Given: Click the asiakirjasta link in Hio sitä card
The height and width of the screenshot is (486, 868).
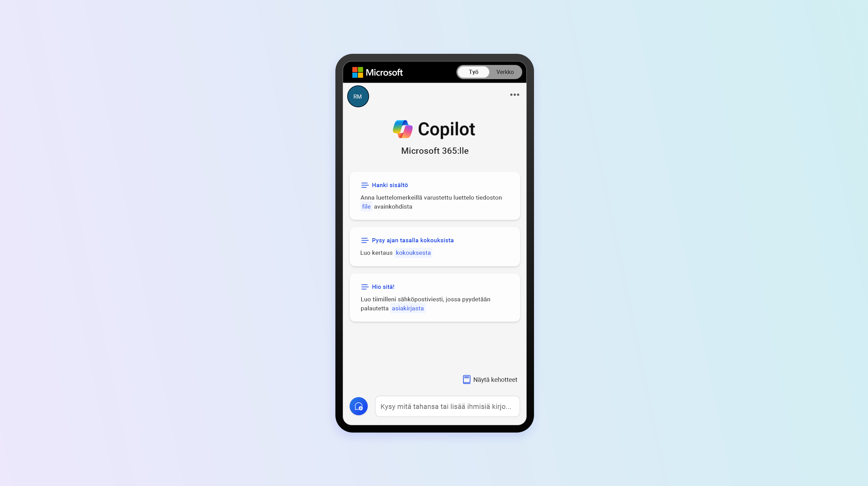Looking at the screenshot, I should [x=408, y=308].
